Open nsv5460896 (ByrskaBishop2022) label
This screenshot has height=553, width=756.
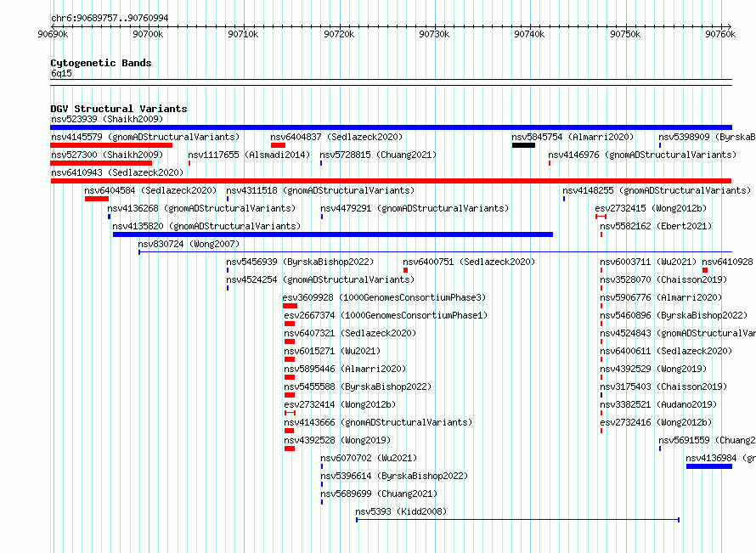click(674, 315)
